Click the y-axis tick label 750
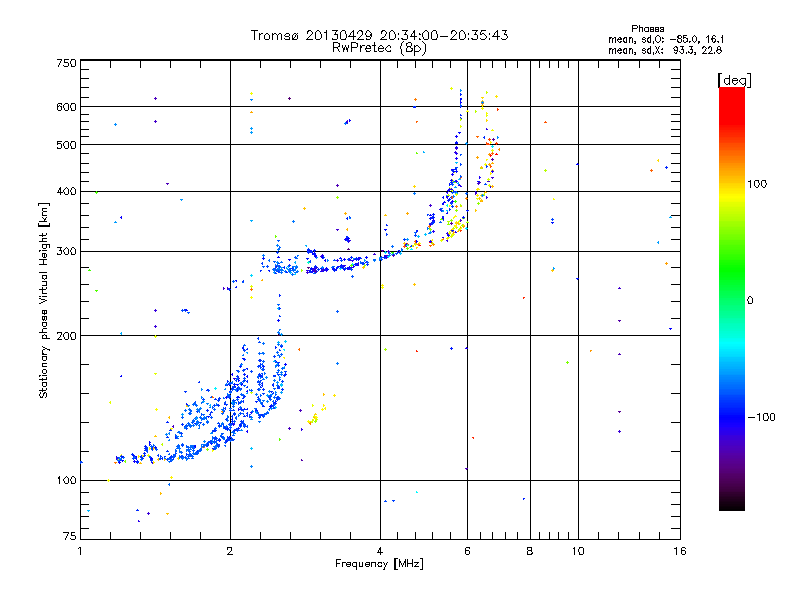The image size is (800, 600). click(66, 63)
